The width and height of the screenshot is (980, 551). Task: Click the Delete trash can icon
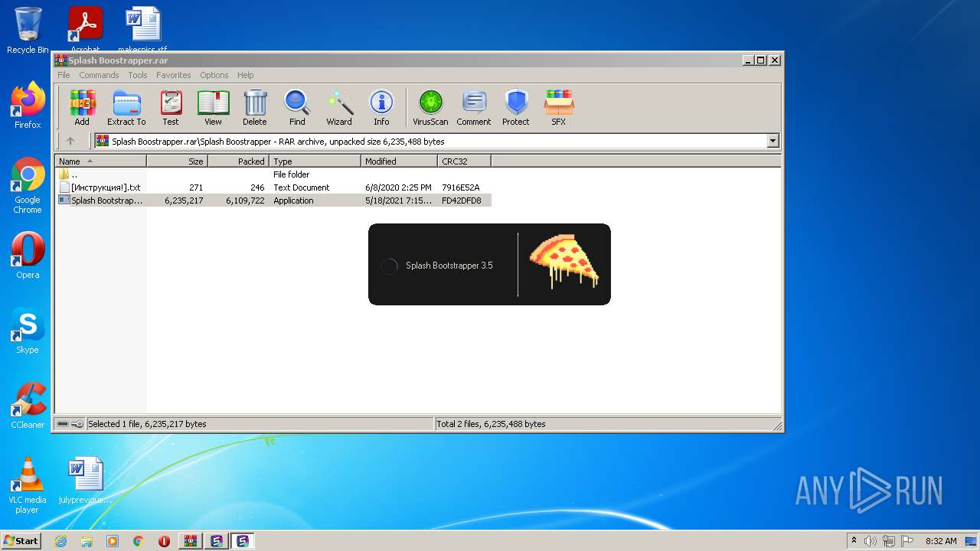pos(255,108)
